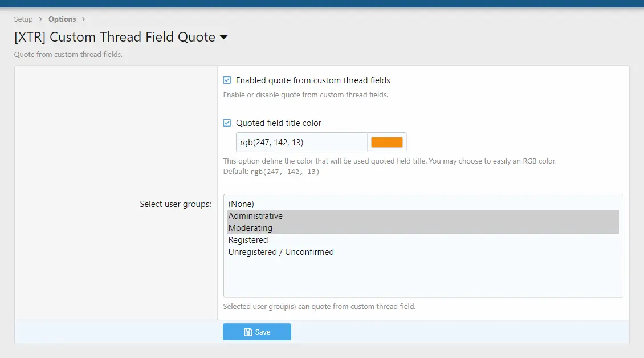
Task: Click the Default rgb(247, 142, 13) text
Action: 271,172
